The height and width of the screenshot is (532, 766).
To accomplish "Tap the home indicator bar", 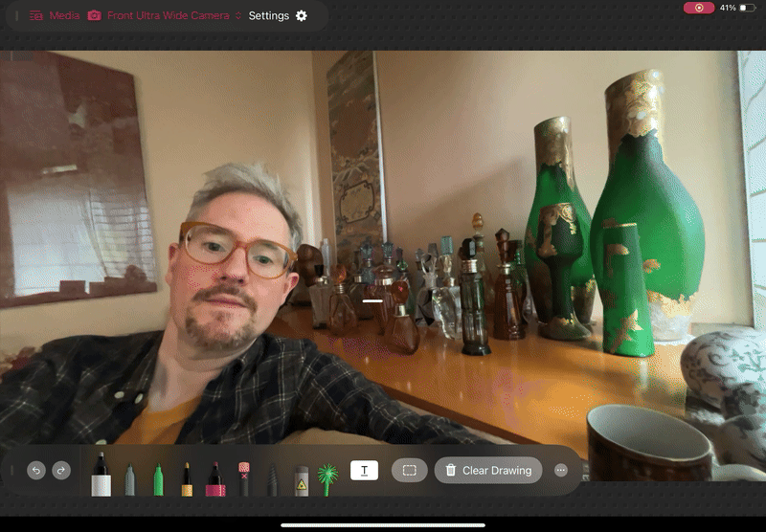I will (x=383, y=525).
